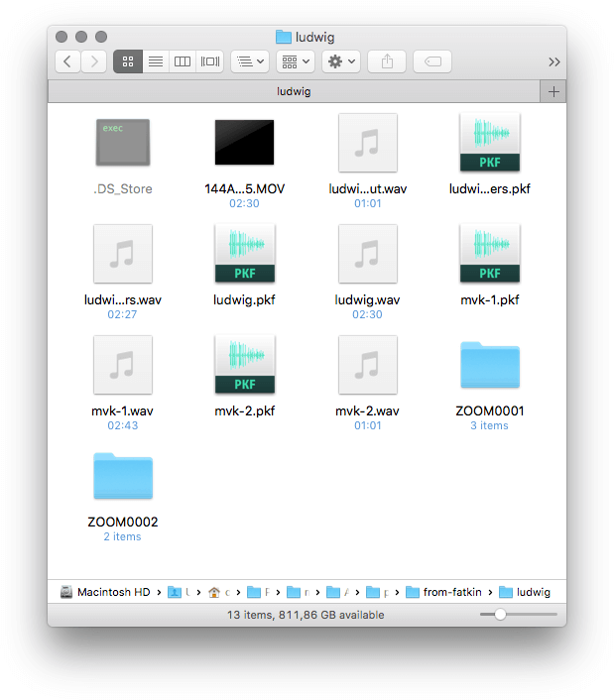Open the Action gear menu
Viewport: 614px width, 700px height.
point(341,61)
